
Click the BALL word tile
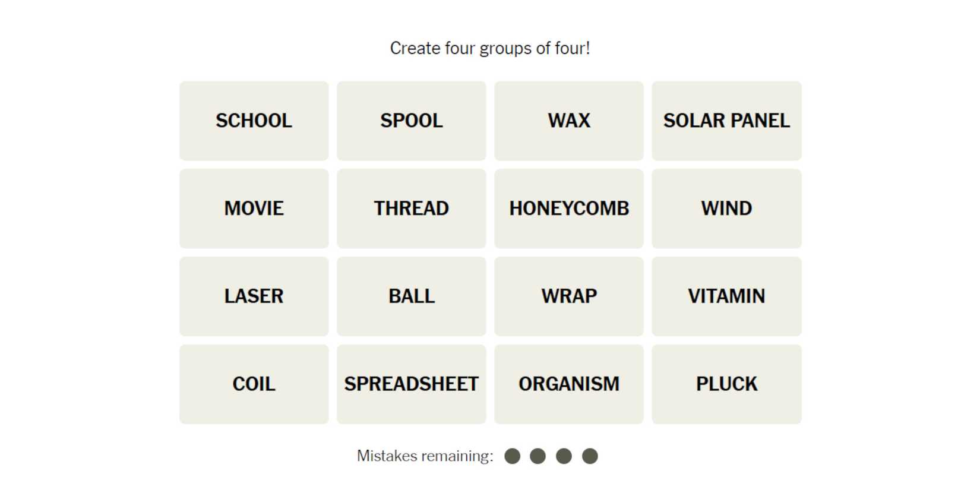(x=411, y=296)
